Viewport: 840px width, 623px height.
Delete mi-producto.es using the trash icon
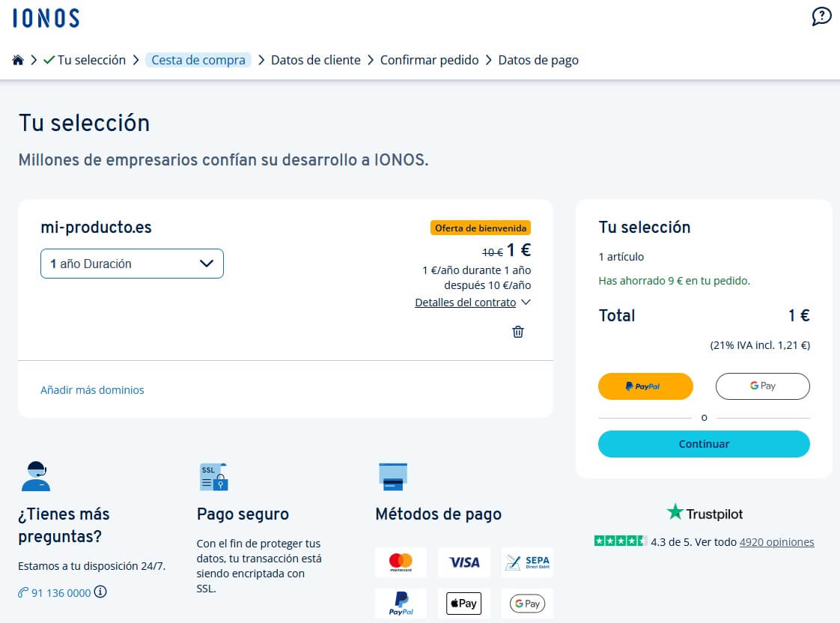tap(517, 332)
